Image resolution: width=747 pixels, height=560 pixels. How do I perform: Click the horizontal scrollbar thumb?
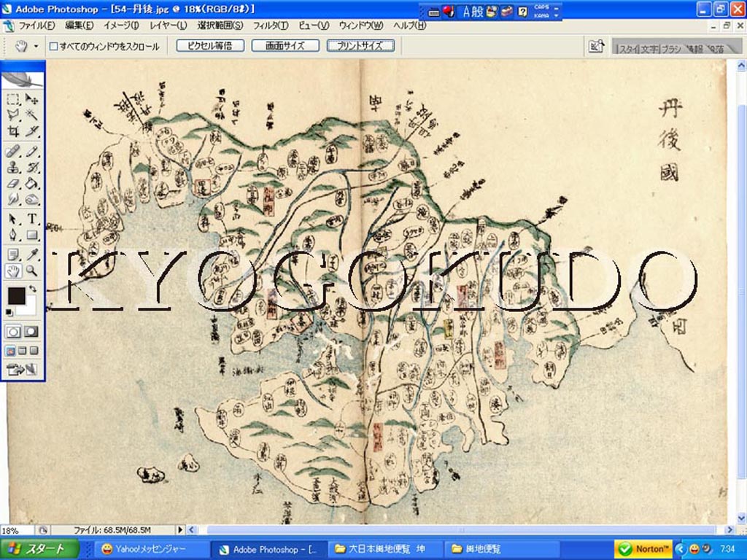[x=461, y=529]
